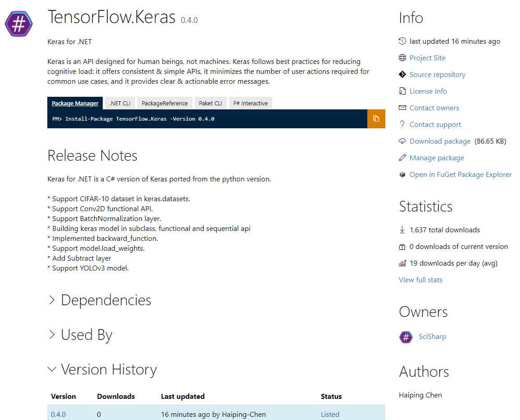Click the '(86.65 KB)' package size text
The width and height of the screenshot is (520, 420).
click(490, 141)
